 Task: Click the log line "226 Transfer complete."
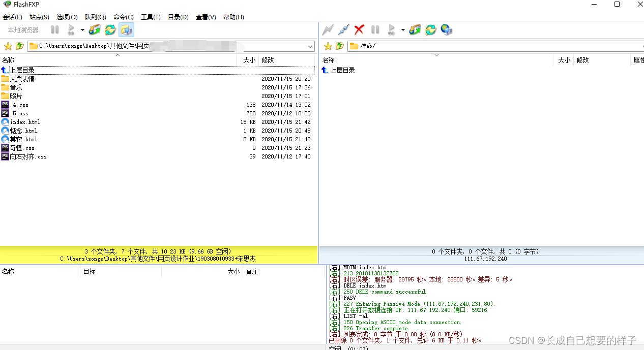coord(369,328)
